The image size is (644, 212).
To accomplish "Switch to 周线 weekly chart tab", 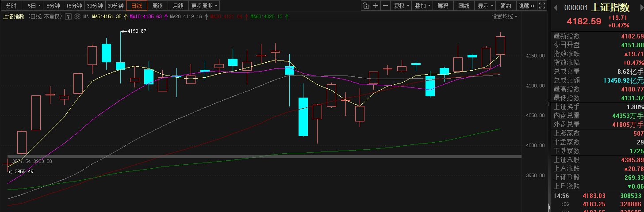I will point(157,6).
